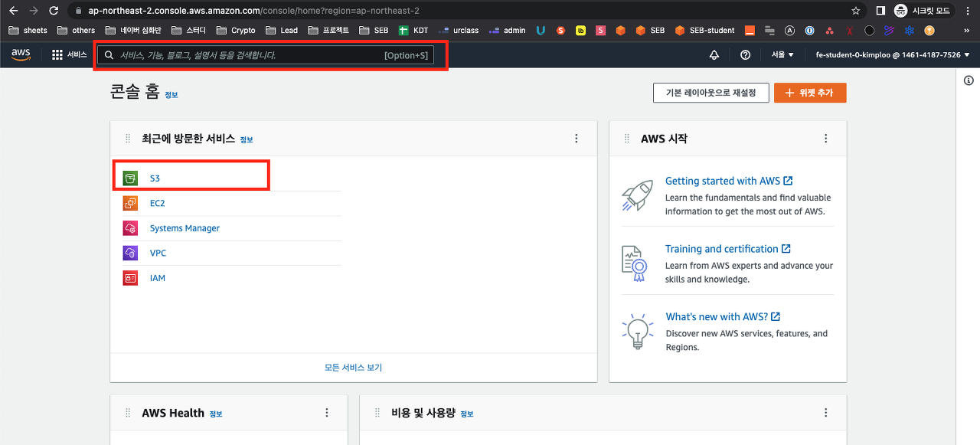Open the help question mark icon

745,55
